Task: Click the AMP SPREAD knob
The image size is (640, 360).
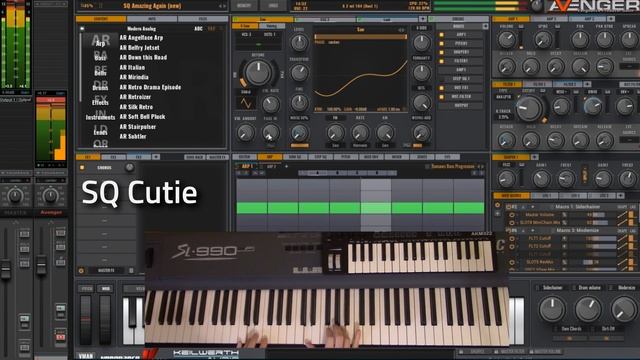Action: click(x=629, y=40)
